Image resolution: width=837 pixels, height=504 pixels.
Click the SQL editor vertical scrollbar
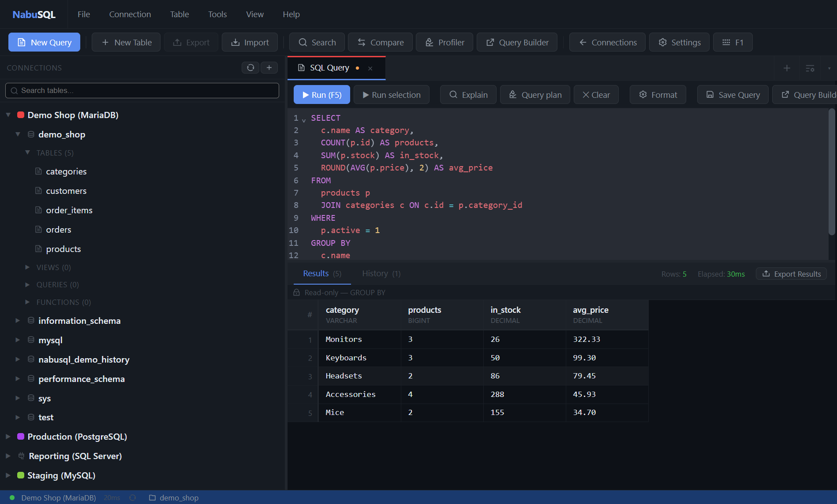point(832,172)
